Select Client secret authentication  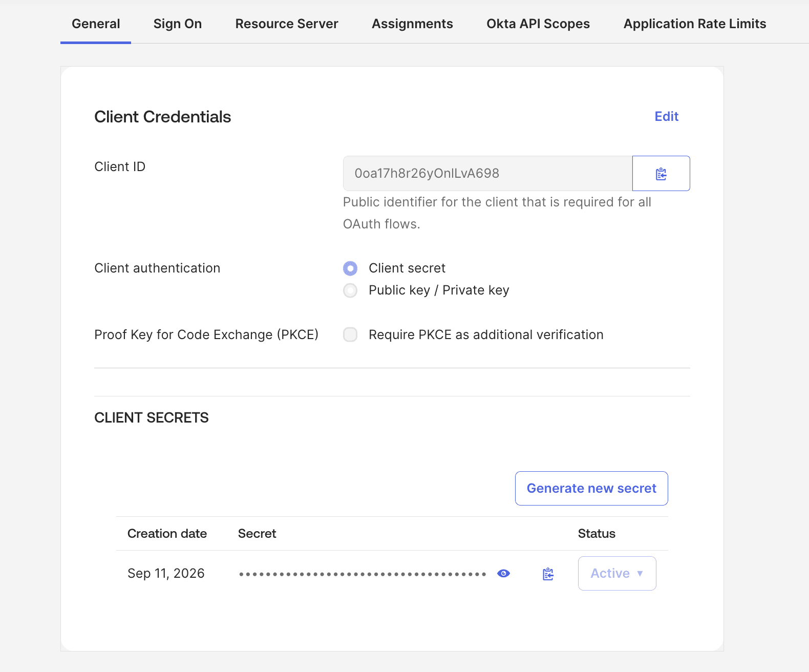click(350, 268)
